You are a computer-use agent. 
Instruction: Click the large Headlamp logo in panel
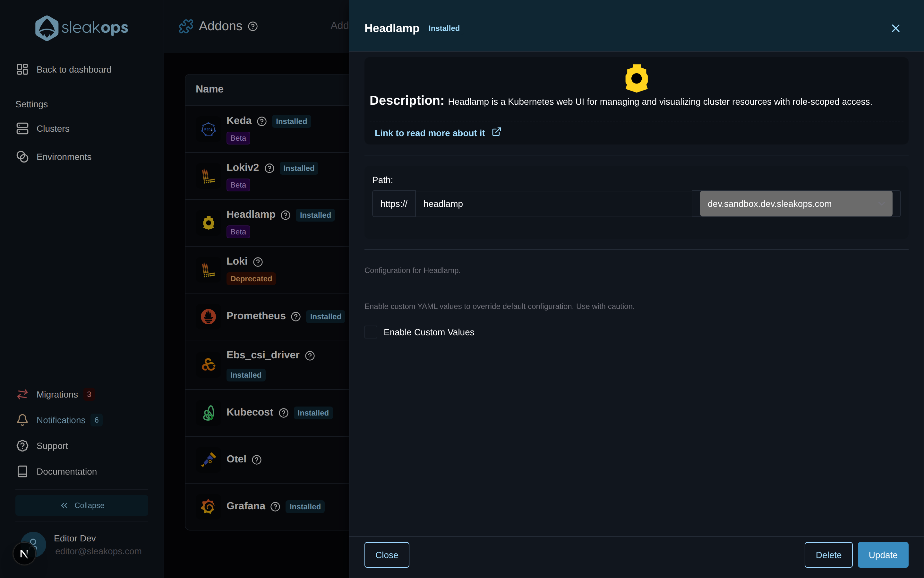(x=637, y=78)
